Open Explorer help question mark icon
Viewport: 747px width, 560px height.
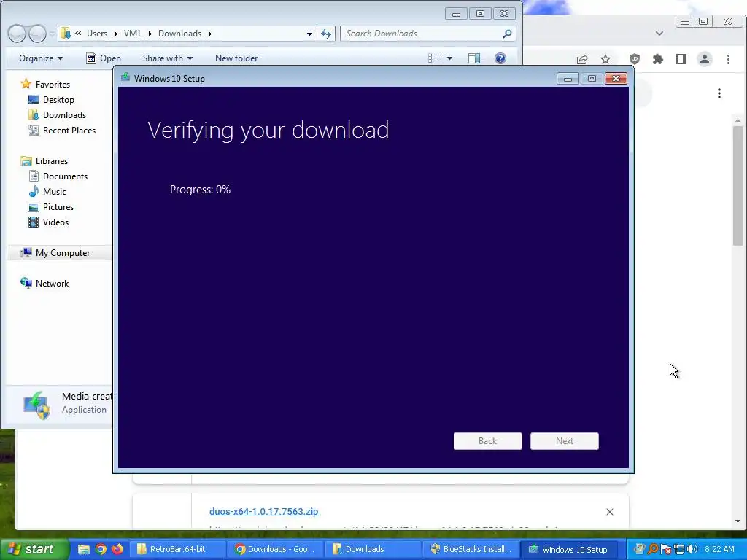click(500, 58)
